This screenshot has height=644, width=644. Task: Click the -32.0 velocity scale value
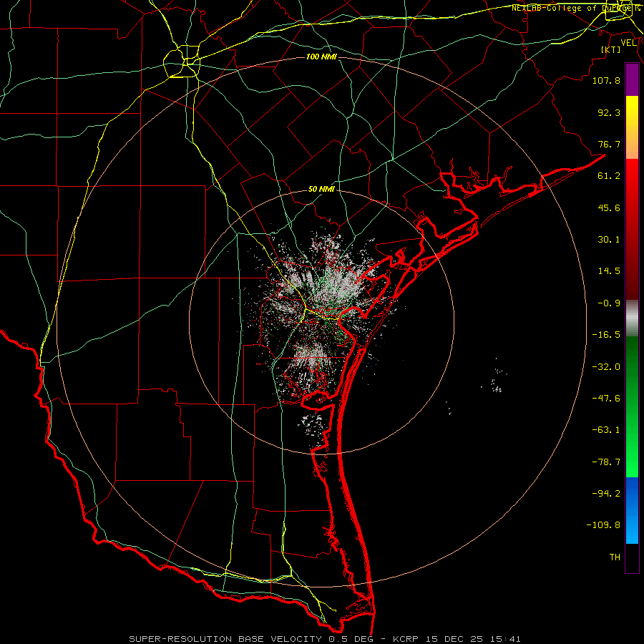click(x=606, y=367)
